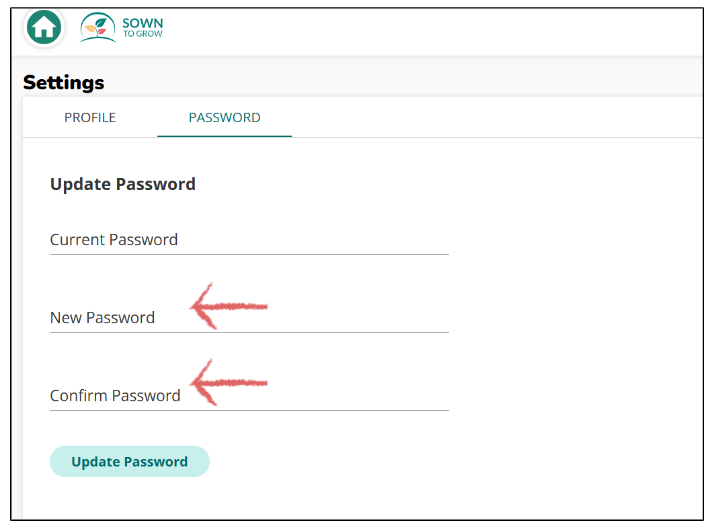Click the red arrow beside New Password

[228, 306]
